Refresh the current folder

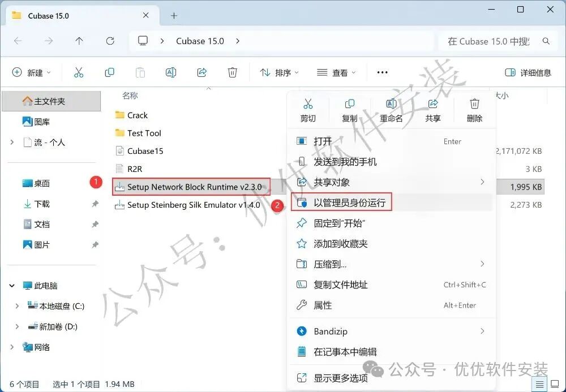pos(110,41)
